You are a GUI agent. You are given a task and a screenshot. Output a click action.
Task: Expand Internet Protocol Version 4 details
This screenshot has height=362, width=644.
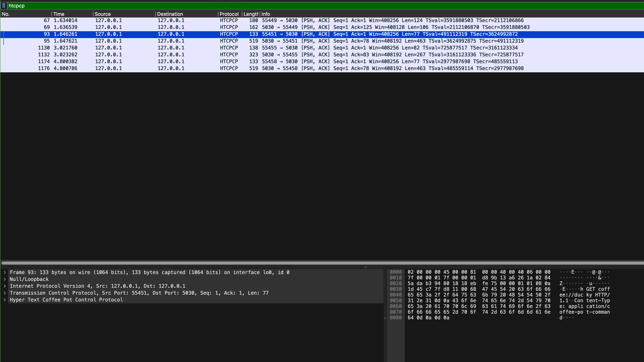[5, 286]
